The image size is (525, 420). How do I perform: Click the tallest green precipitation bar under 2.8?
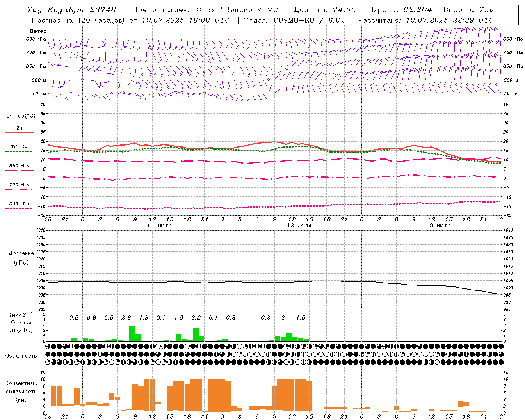coord(132,333)
